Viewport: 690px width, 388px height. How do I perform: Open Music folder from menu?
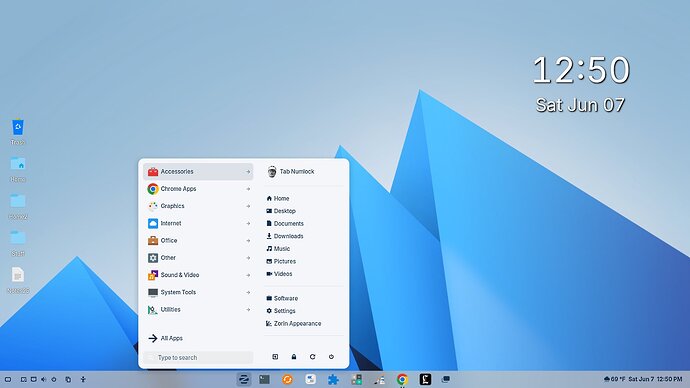pyautogui.click(x=278, y=249)
